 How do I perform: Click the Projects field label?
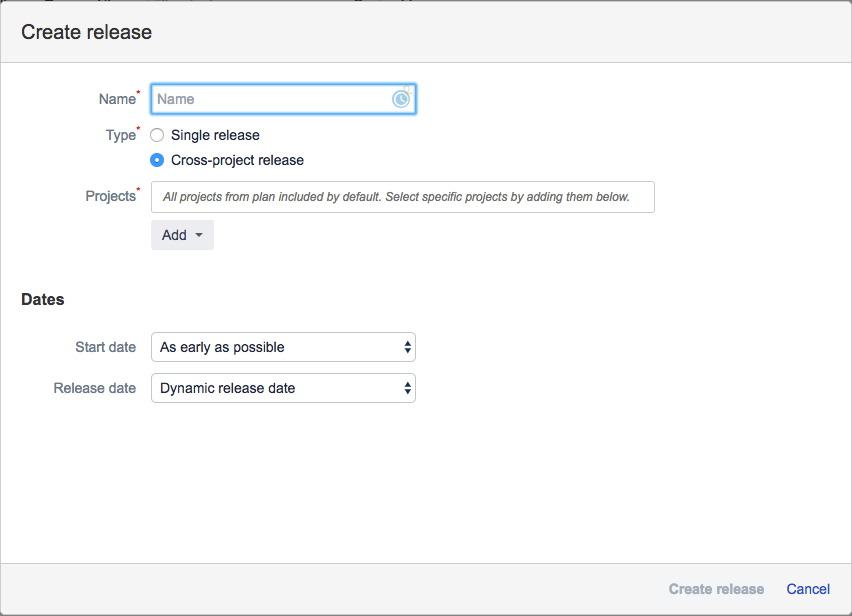click(110, 196)
